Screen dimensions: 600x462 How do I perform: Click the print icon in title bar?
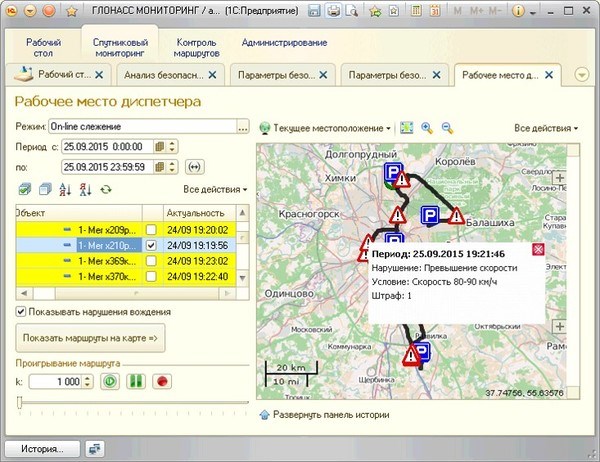coord(334,11)
